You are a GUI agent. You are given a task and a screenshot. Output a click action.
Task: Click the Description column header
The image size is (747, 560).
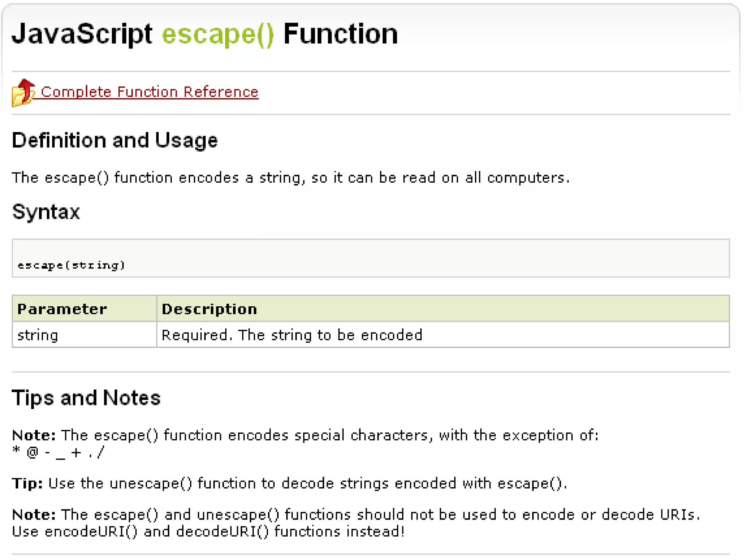point(209,309)
